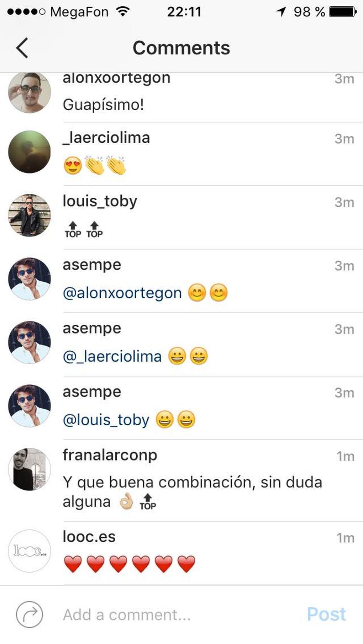Open the looc.es username
Image resolution: width=363 pixels, height=644 pixels.
point(89,537)
